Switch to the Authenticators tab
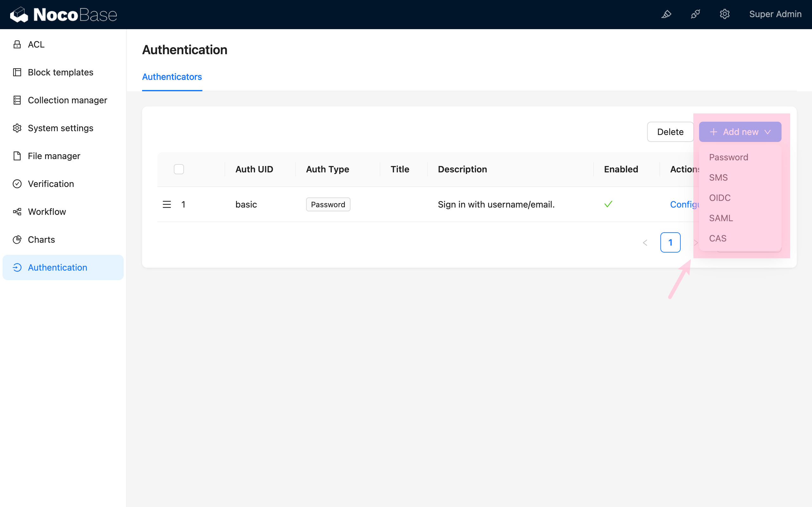This screenshot has width=812, height=507. 172,77
